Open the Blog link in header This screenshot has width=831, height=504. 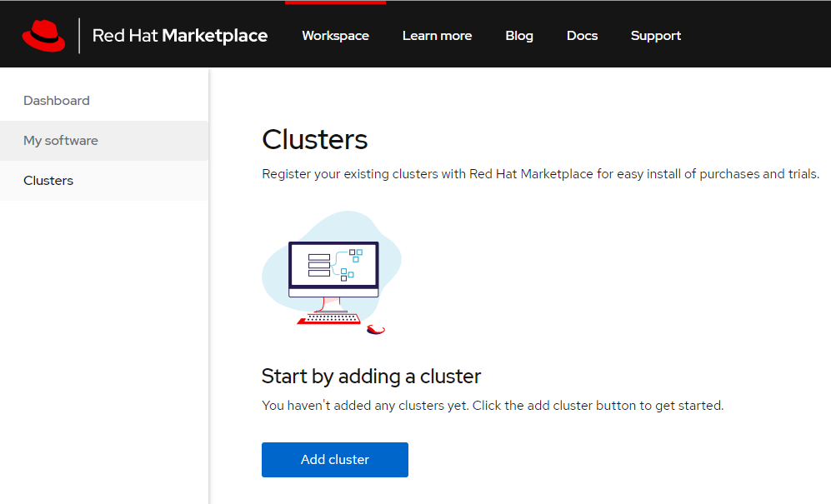click(518, 36)
